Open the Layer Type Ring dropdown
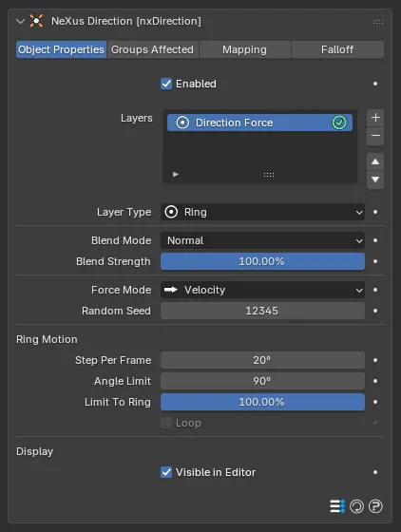The width and height of the screenshot is (401, 532). point(262,212)
